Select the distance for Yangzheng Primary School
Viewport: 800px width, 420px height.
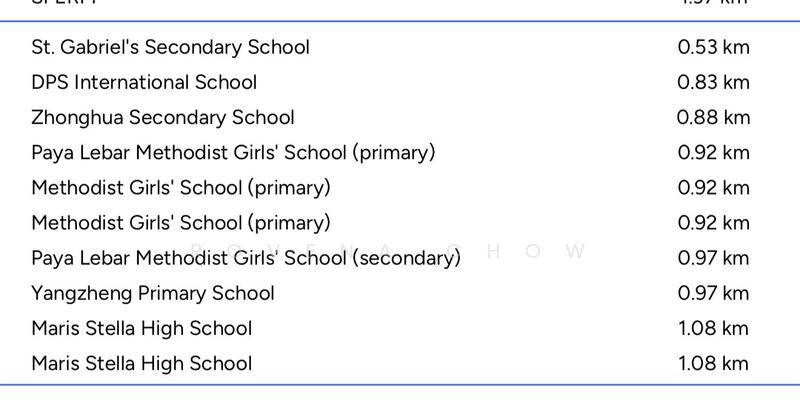coord(713,293)
